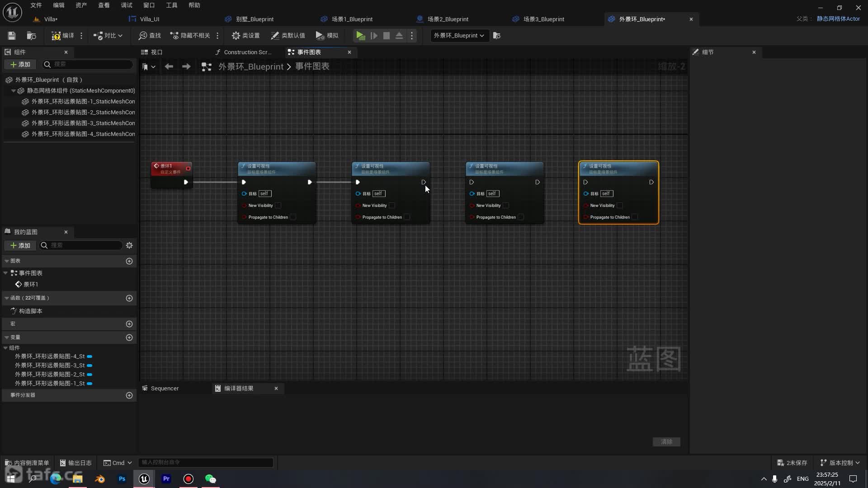
Task: Toggle Propagate to Children on first node
Action: click(x=293, y=217)
